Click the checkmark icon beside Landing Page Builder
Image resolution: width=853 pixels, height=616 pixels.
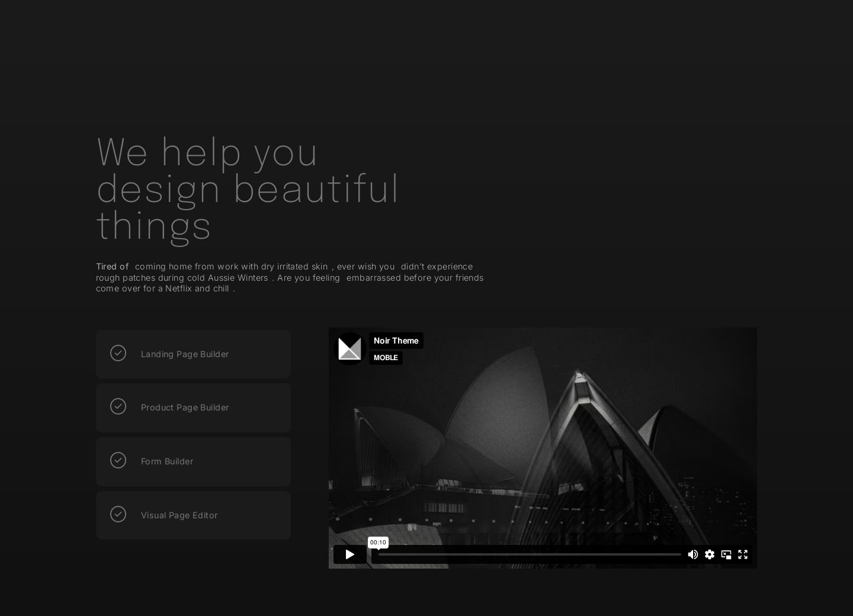pos(118,353)
